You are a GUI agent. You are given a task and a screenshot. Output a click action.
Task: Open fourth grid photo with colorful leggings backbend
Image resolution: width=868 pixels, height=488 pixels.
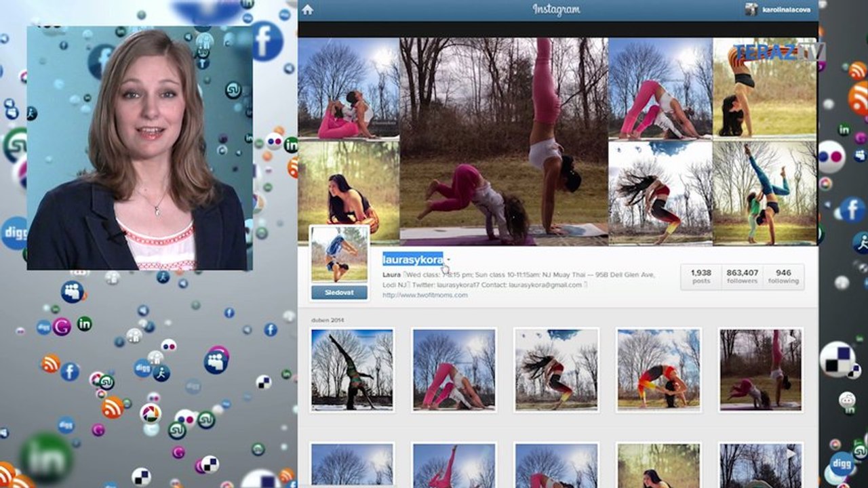click(658, 370)
